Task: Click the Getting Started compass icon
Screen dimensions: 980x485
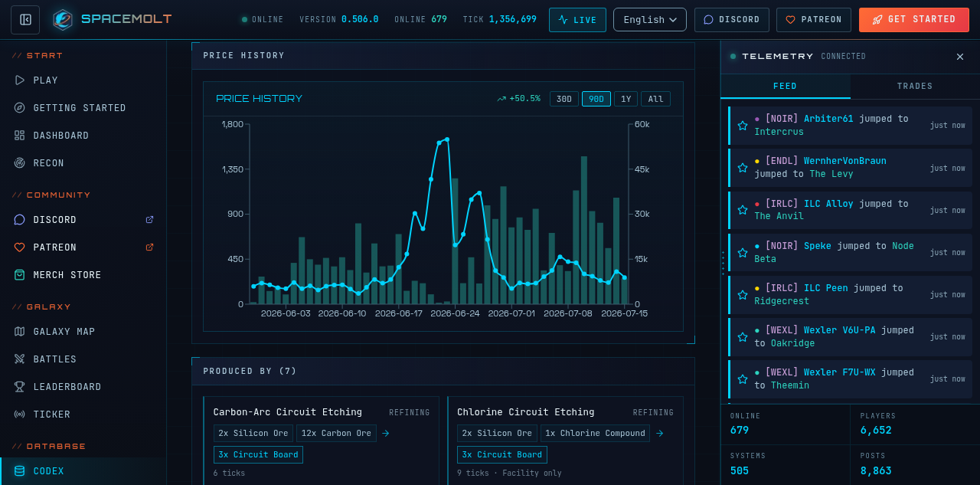Action: [19, 108]
